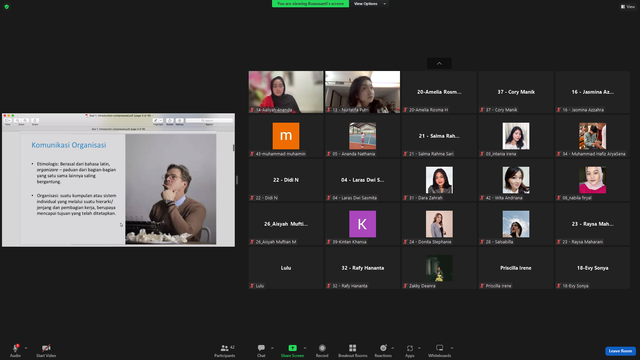Screen dimensions: 640x360
Task: Click the 20-Amelia Rosm... participant tile
Action: point(439,92)
